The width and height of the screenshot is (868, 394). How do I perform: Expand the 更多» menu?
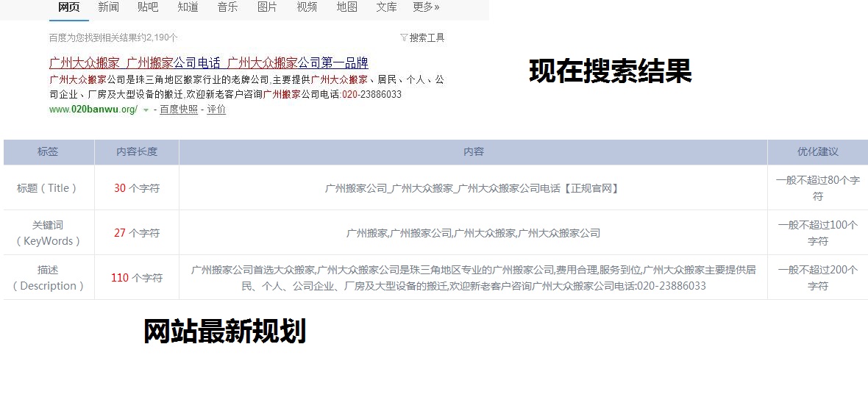426,7
